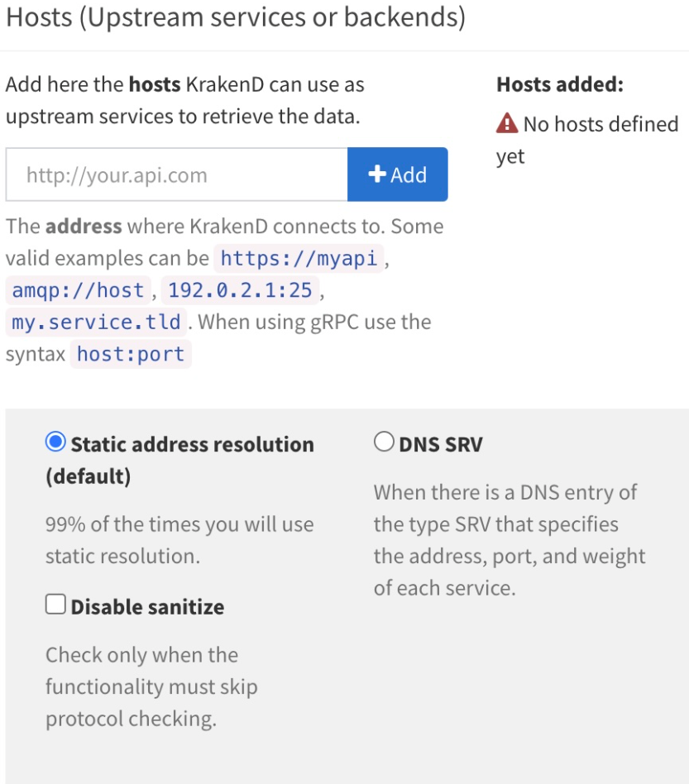Click the Static address resolution label
Viewport: 689px width, 784px height.
[x=180, y=460]
